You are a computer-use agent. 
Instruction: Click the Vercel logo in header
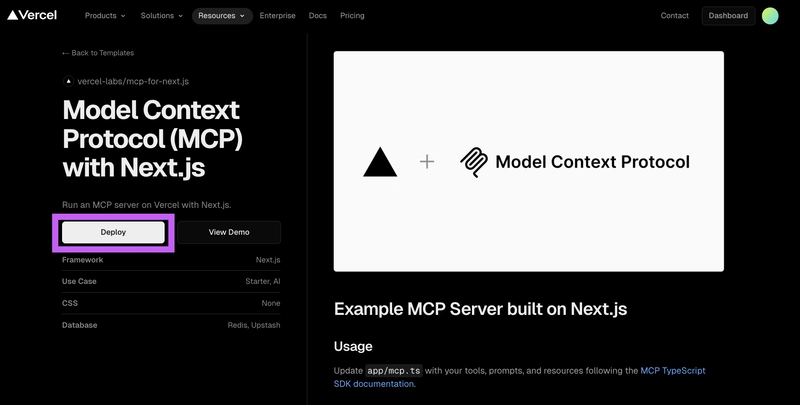click(32, 15)
